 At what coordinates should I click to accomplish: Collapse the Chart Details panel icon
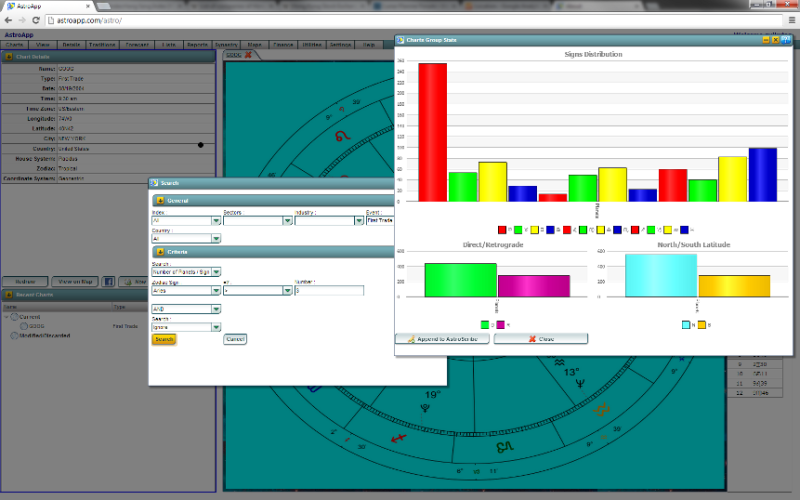tap(8, 57)
